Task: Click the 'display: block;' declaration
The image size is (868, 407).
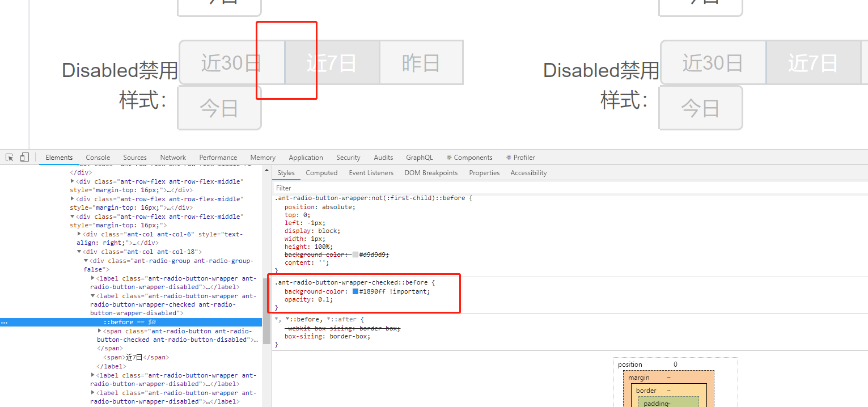Action: pos(312,231)
